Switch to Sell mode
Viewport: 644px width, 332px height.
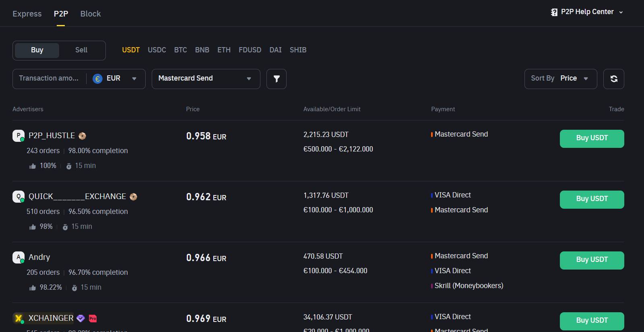(81, 50)
